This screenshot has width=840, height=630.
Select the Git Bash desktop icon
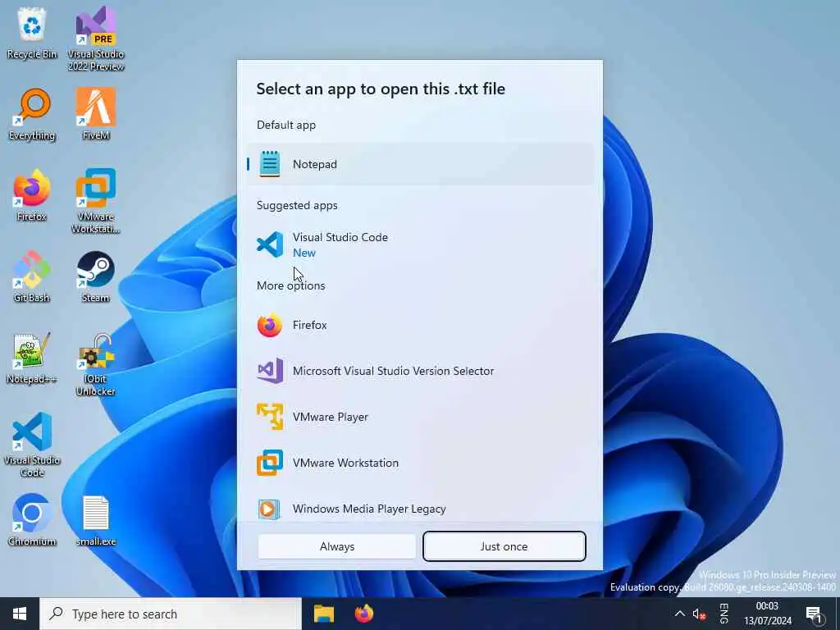[x=32, y=276]
